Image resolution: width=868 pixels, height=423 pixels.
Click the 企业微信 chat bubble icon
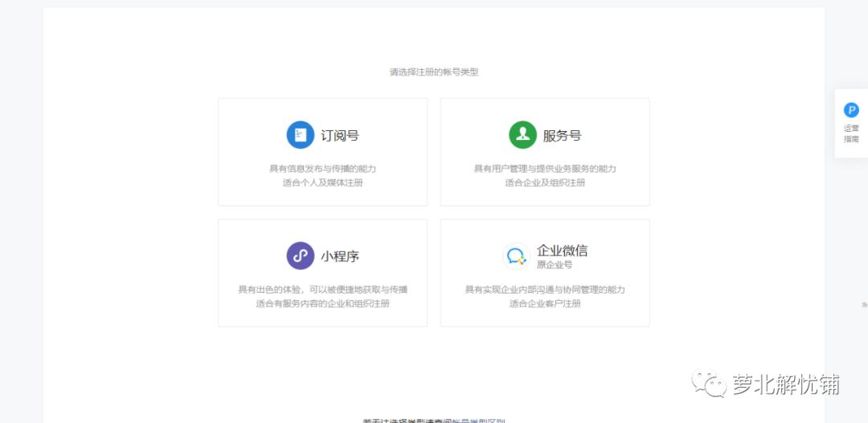point(517,257)
